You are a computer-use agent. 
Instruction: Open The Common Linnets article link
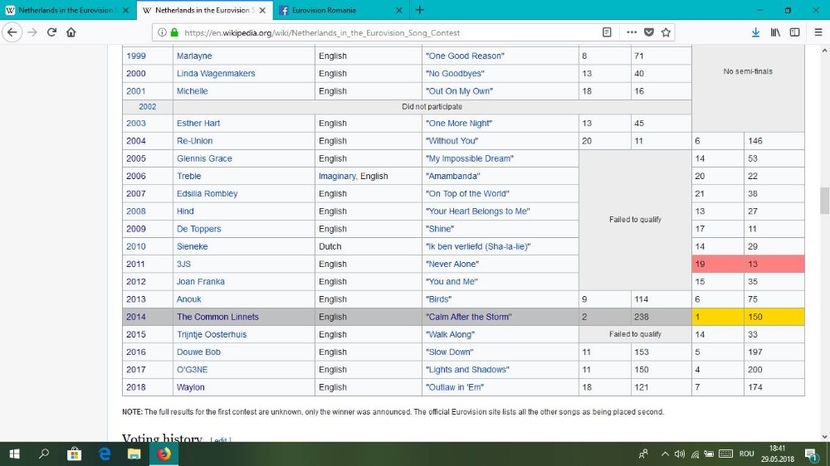[x=217, y=317]
